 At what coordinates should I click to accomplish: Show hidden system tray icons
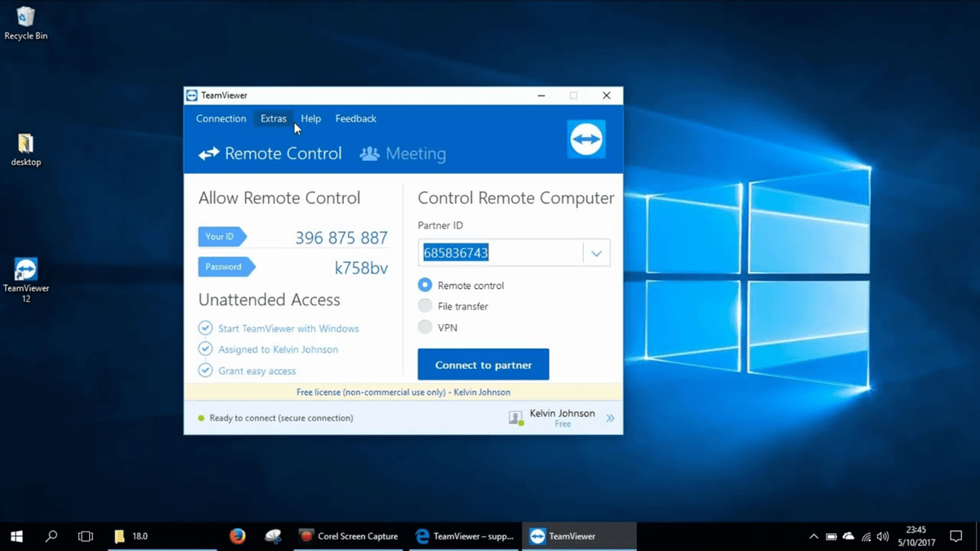(813, 536)
